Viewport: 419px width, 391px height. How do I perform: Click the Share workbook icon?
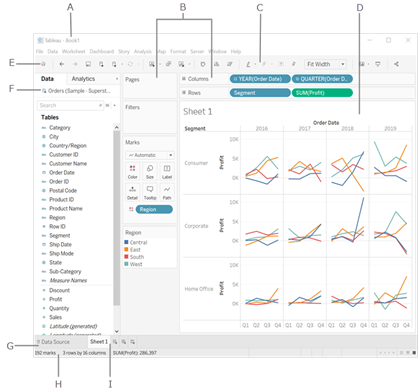tap(396, 64)
